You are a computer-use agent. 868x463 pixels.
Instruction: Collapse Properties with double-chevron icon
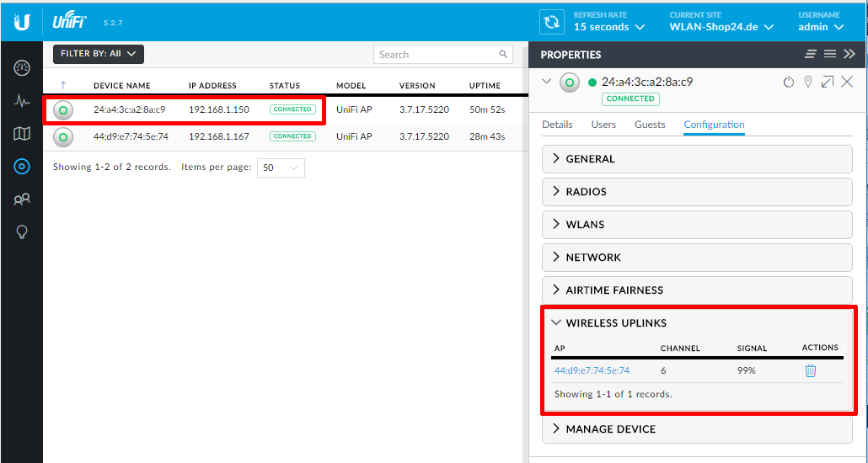tap(849, 54)
